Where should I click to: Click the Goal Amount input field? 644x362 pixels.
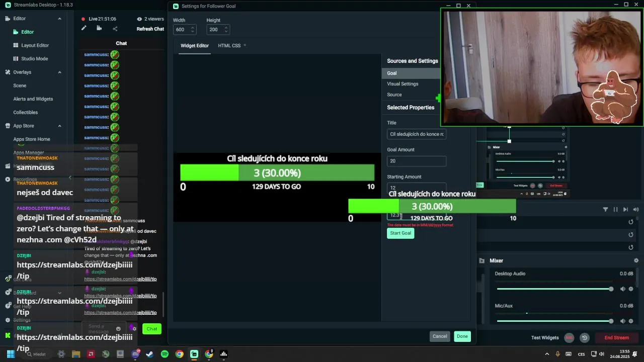tap(417, 161)
